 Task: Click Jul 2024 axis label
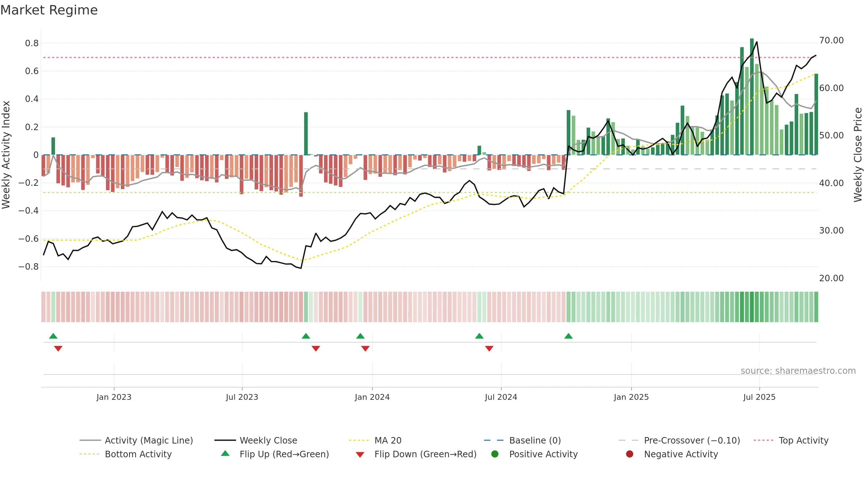pos(501,397)
